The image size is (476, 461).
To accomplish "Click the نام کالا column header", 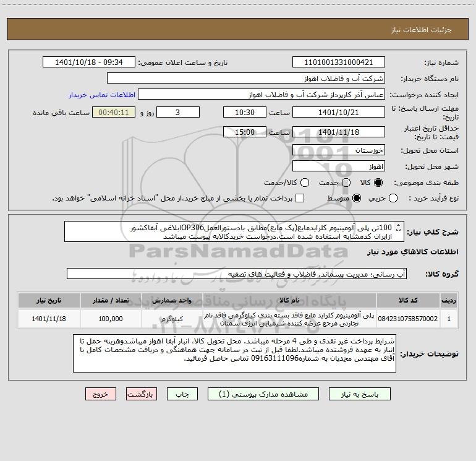I will (x=289, y=300).
